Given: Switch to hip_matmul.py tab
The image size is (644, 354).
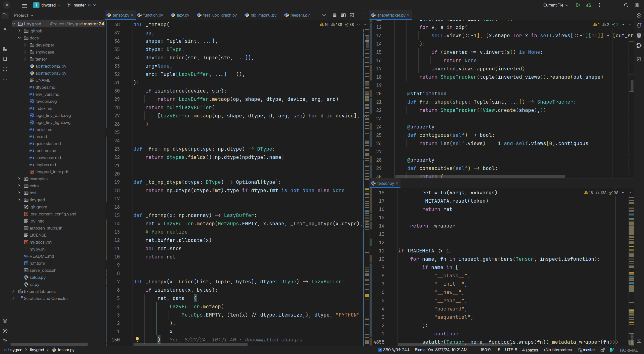Looking at the screenshot, I should click(261, 15).
